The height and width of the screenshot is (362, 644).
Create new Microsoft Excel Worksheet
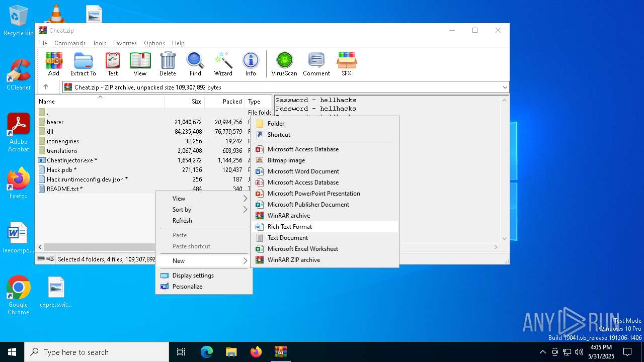[x=325, y=249]
